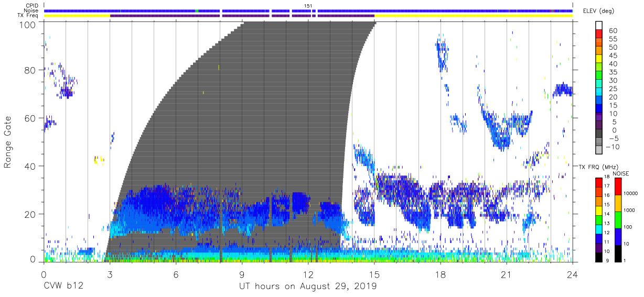Click the 100 tick on Range Gate axis
This screenshot has width=644, height=297.
click(27, 25)
